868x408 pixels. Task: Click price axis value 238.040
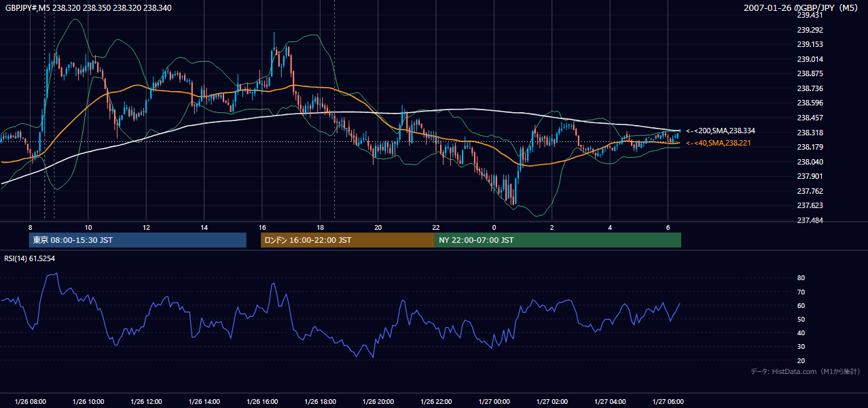click(810, 162)
